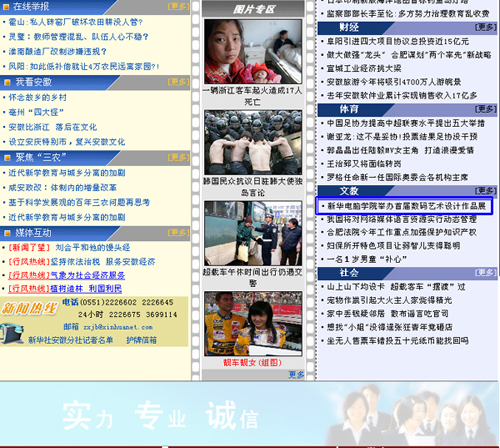Viewport: 500px width, 448px height.
Task: Open 新华社安徽分社记者名单 link
Action: coord(71,340)
